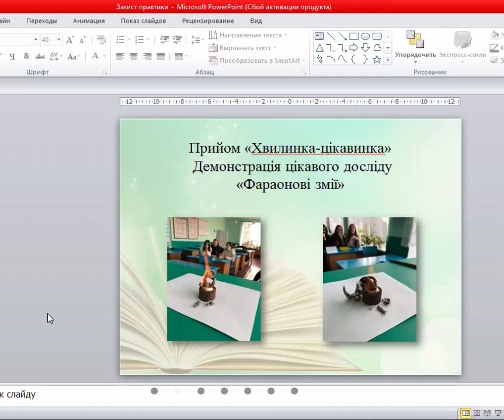Click the Clear All Formatting icon
The width and height of the screenshot is (504, 420).
[100, 40]
